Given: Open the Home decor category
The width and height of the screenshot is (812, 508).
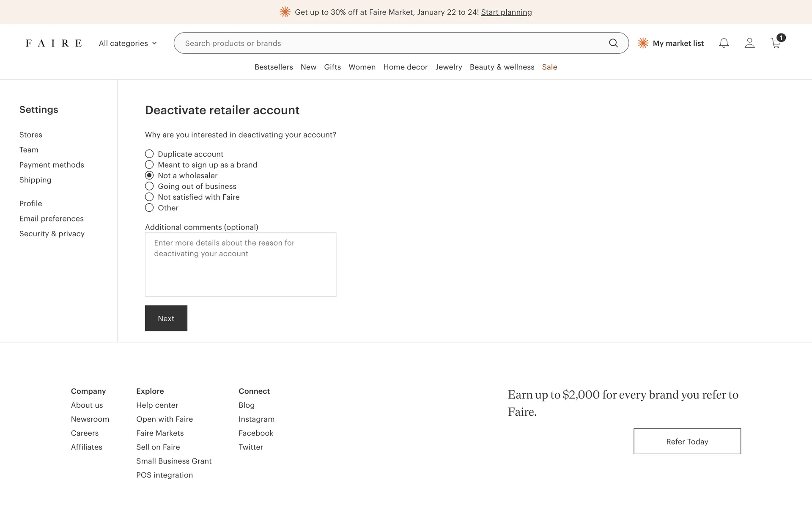Looking at the screenshot, I should pos(405,67).
